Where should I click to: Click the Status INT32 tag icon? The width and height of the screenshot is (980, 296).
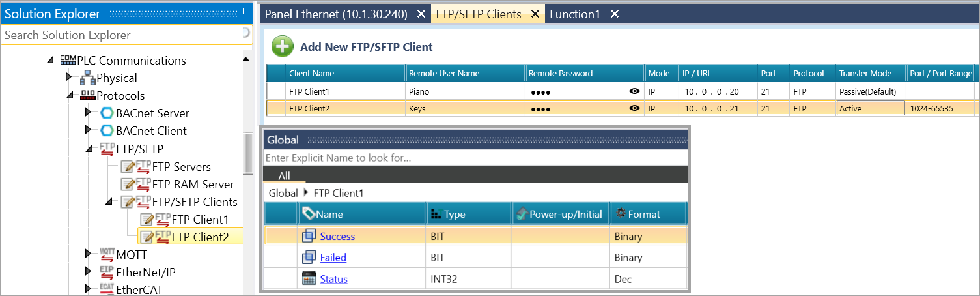point(309,279)
